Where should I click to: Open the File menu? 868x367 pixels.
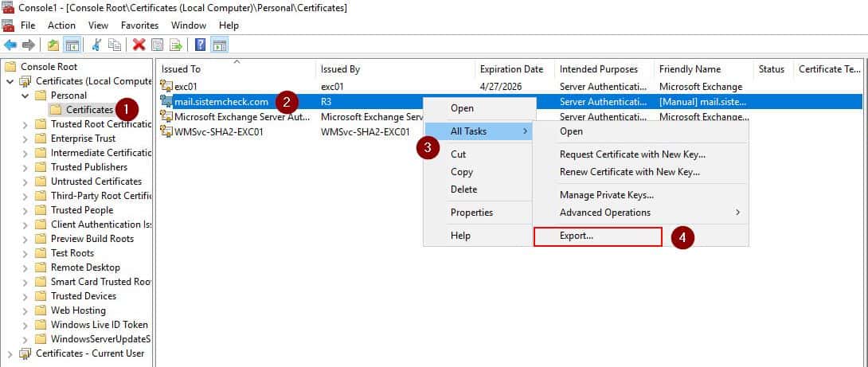click(x=28, y=25)
